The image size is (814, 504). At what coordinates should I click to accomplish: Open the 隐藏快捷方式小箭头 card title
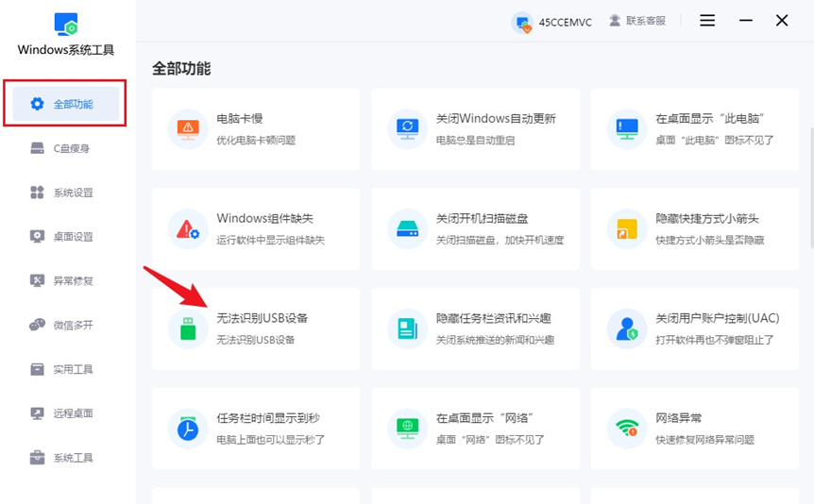707,219
